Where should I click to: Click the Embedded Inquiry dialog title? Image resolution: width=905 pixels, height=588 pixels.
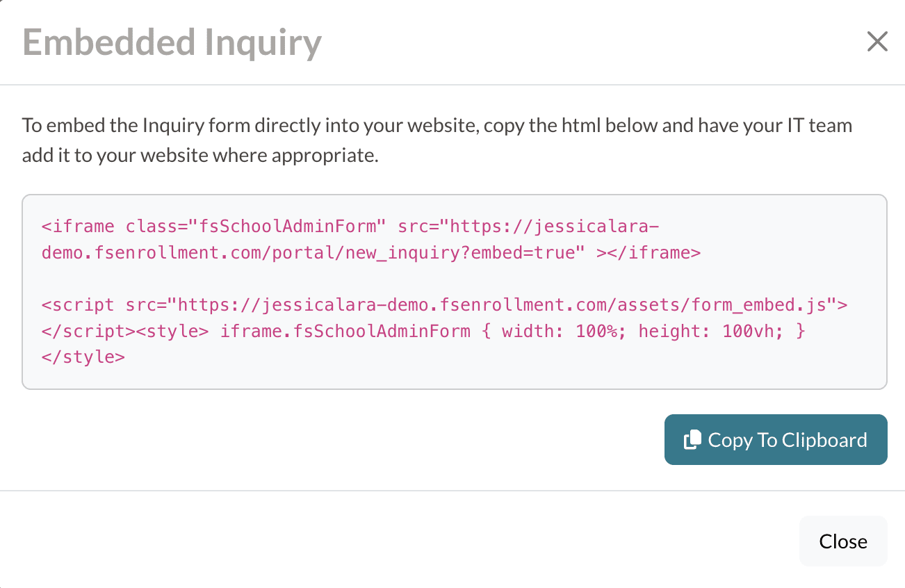pyautogui.click(x=172, y=42)
